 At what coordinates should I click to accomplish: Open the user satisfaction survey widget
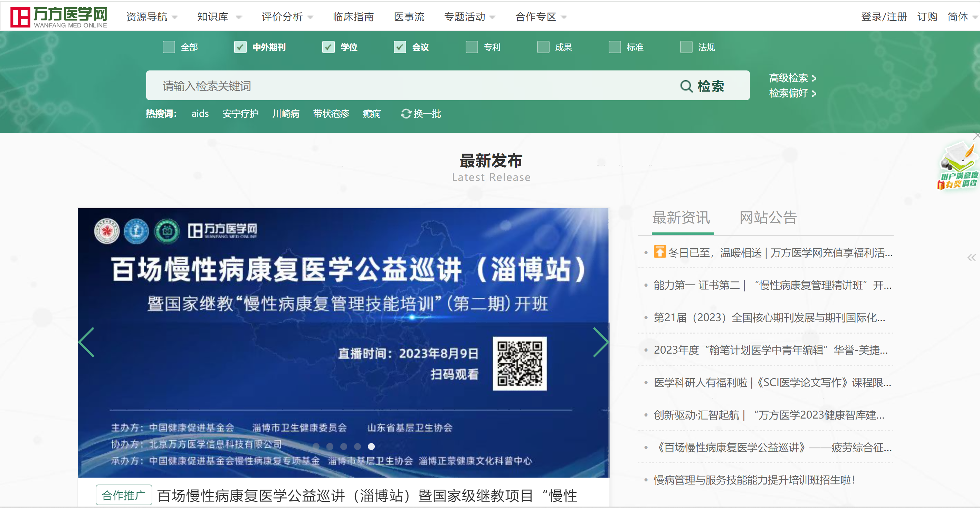[958, 166]
